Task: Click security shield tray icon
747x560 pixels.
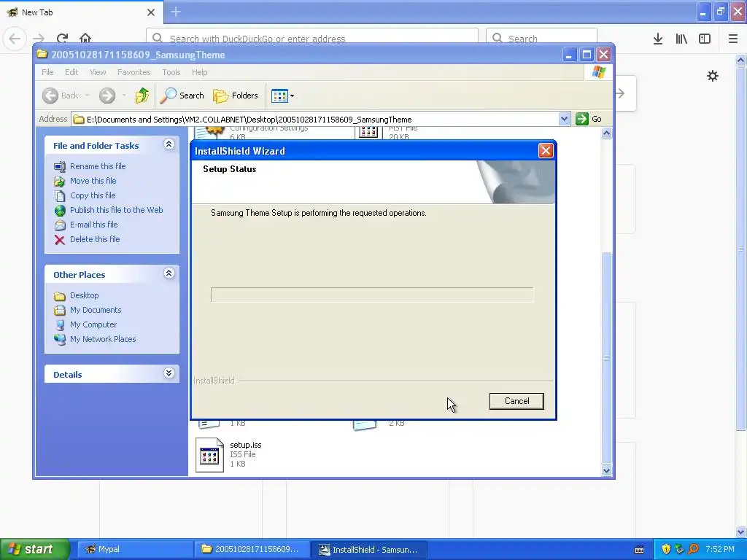Action: pyautogui.click(x=665, y=549)
